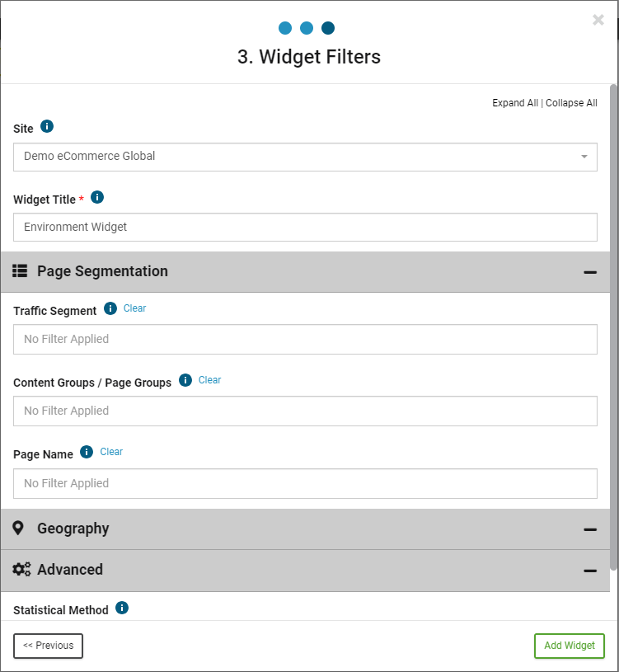Click the Statistical Method info icon

pyautogui.click(x=122, y=608)
